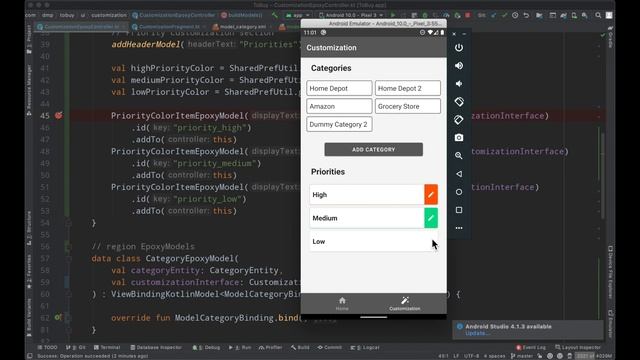The image size is (640, 360).
Task: Click the red Stop icon in toolbar
Action: (x=467, y=15)
